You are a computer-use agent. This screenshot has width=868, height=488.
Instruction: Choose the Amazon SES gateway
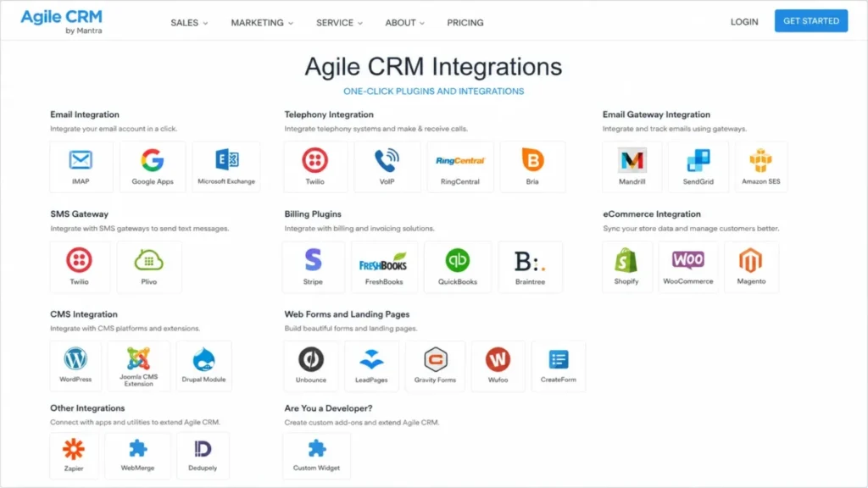[761, 167]
